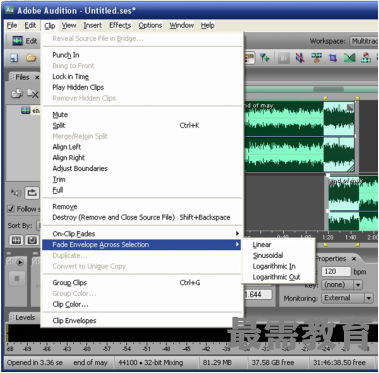
Task: Open the View menu
Action: [x=69, y=25]
